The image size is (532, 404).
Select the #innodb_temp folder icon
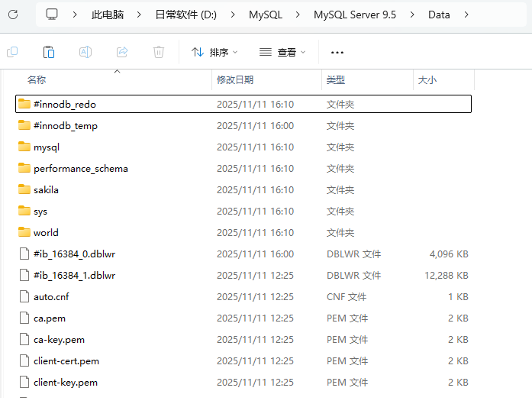[x=24, y=125]
